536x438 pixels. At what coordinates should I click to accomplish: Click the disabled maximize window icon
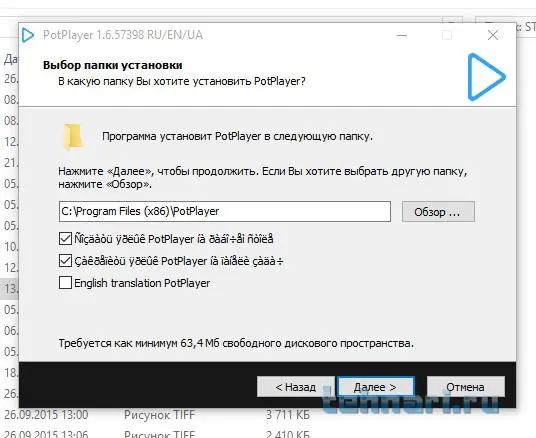(x=447, y=35)
